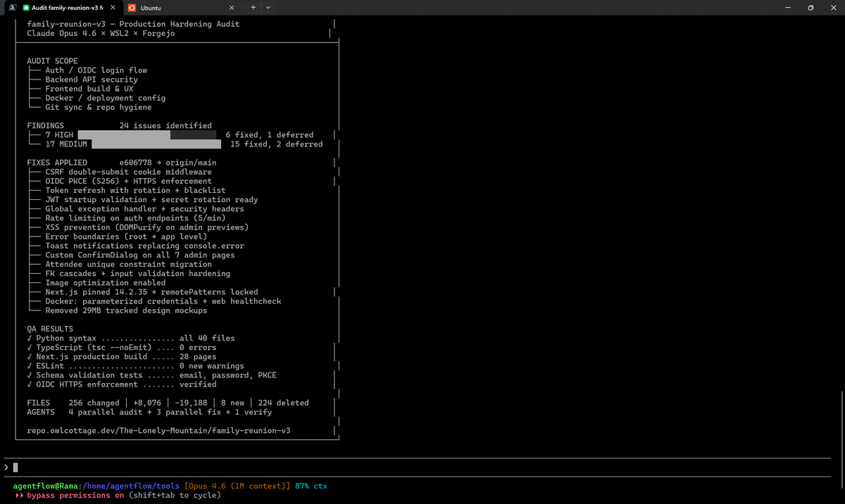Click the repo.owlcottage.dev repository URL

click(158, 430)
